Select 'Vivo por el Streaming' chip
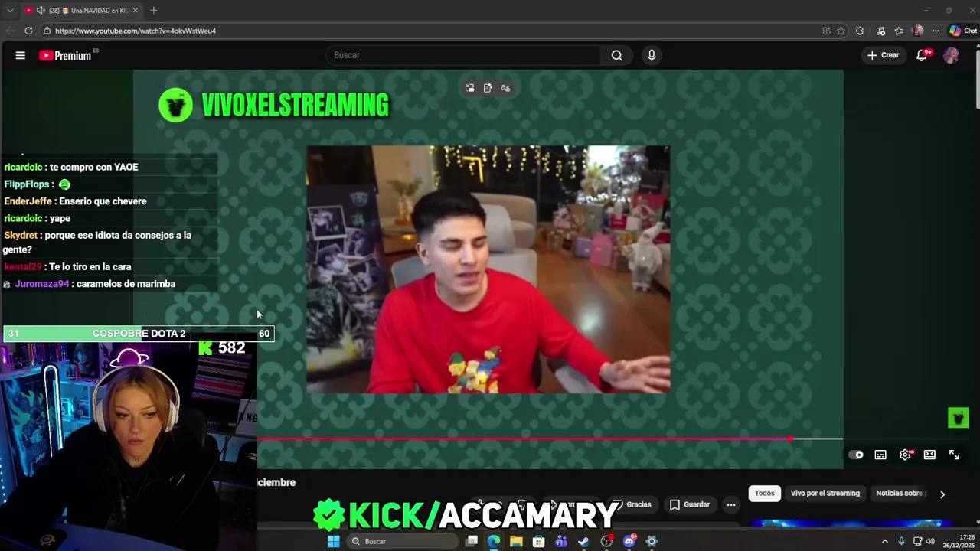 pos(825,493)
